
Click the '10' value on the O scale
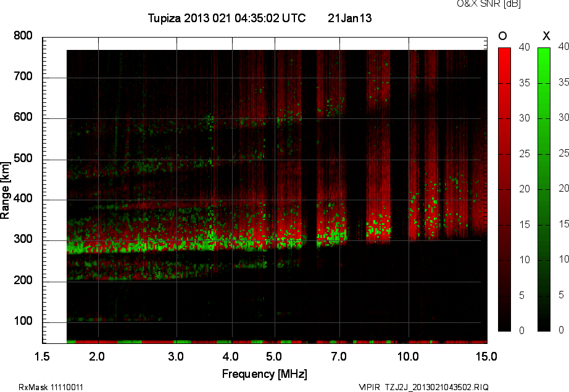pos(525,259)
